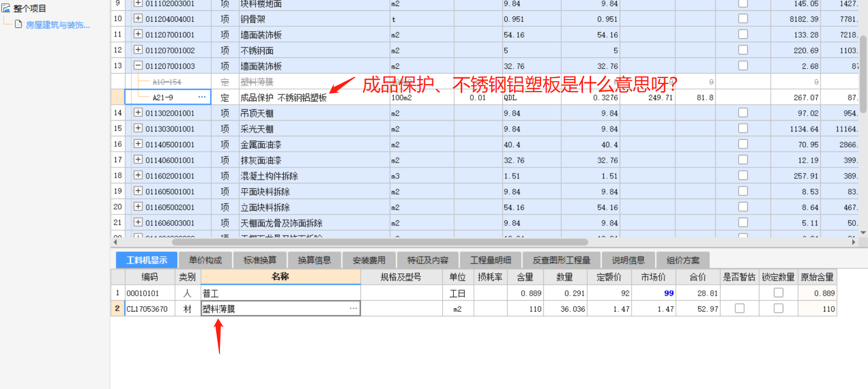Click the 名称 column header
Viewport: 868px width, 389px height.
(x=281, y=277)
